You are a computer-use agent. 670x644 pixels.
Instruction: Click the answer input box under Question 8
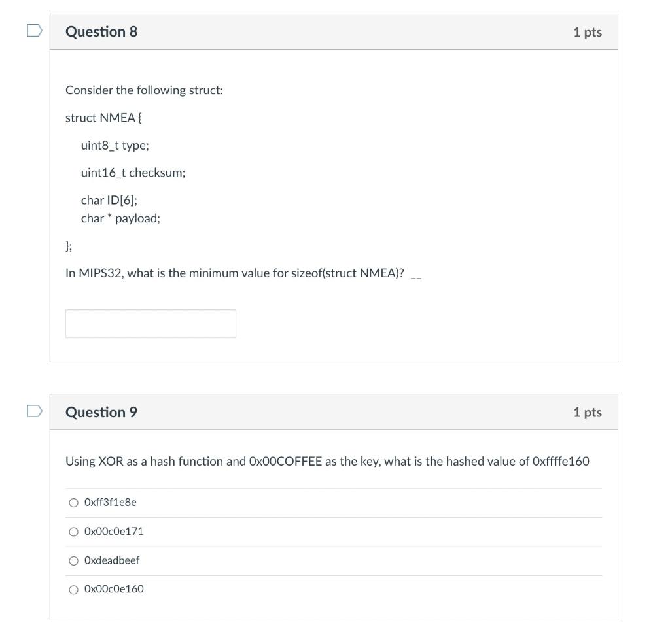(x=150, y=323)
